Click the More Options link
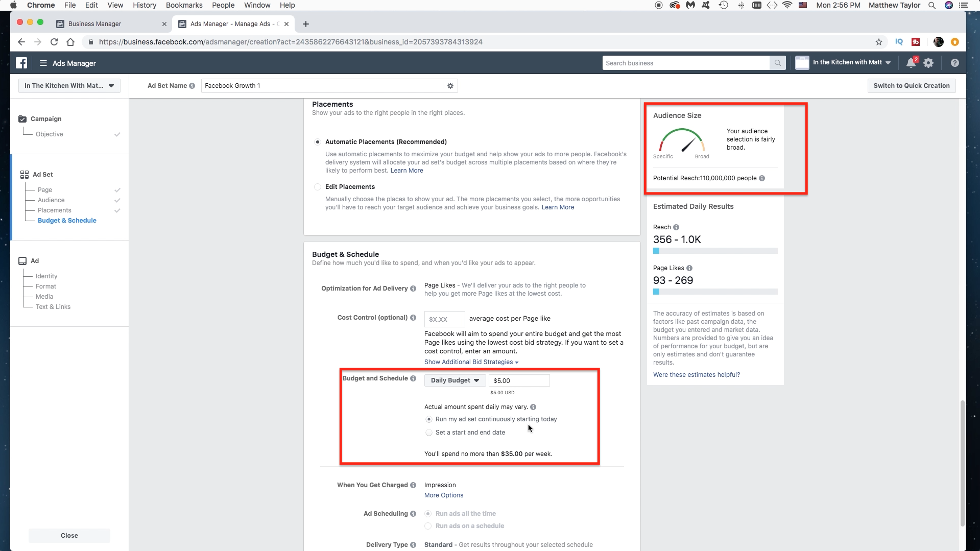This screenshot has width=980, height=551. point(444,495)
